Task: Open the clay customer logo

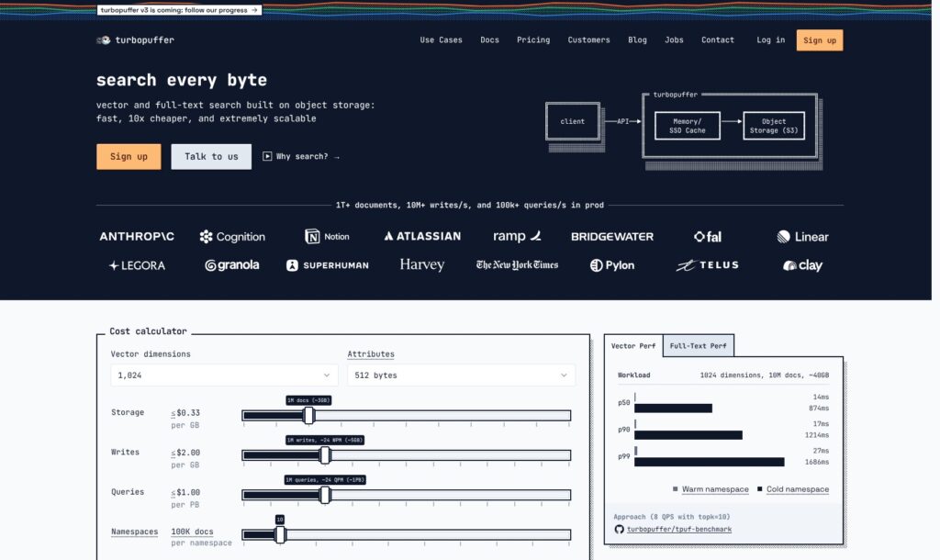Action: pyautogui.click(x=802, y=265)
